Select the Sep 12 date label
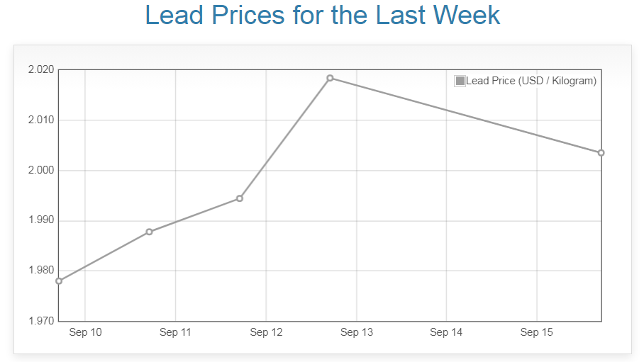This screenshot has width=644, height=362. [266, 333]
